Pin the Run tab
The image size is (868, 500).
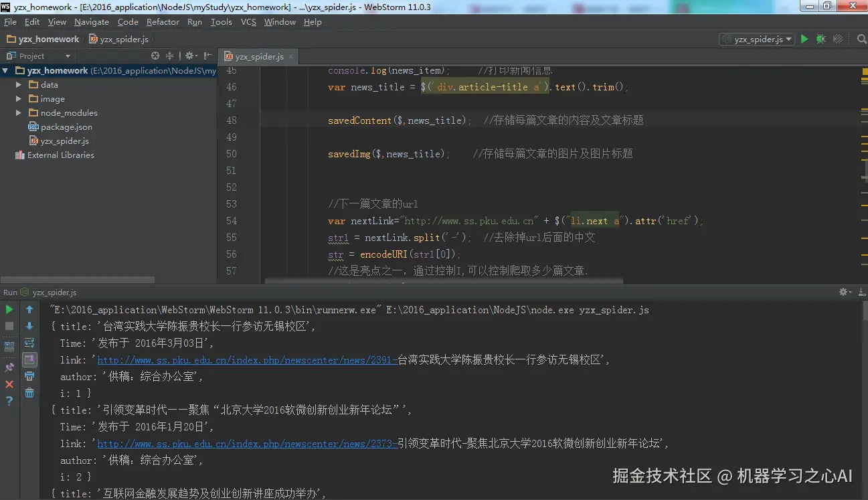pos(9,367)
